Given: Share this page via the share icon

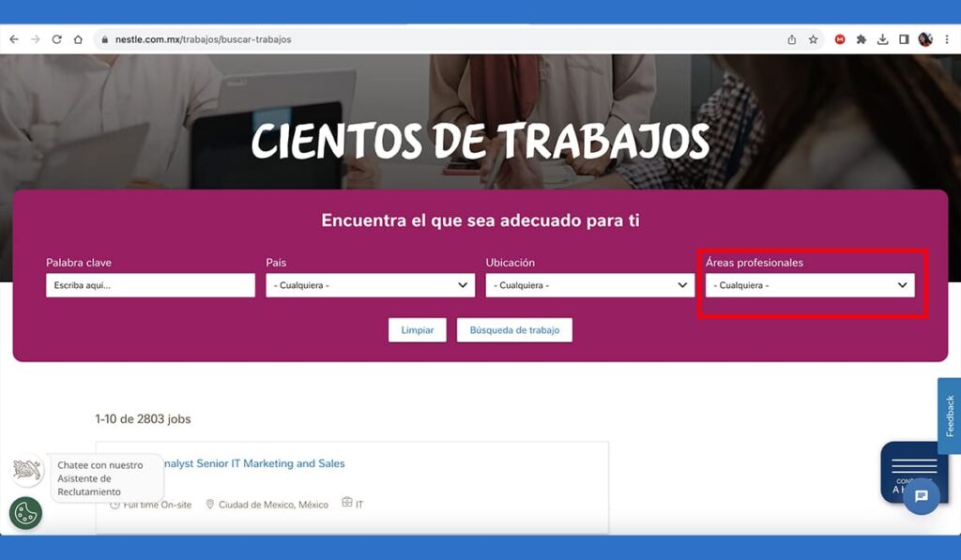Looking at the screenshot, I should [792, 39].
